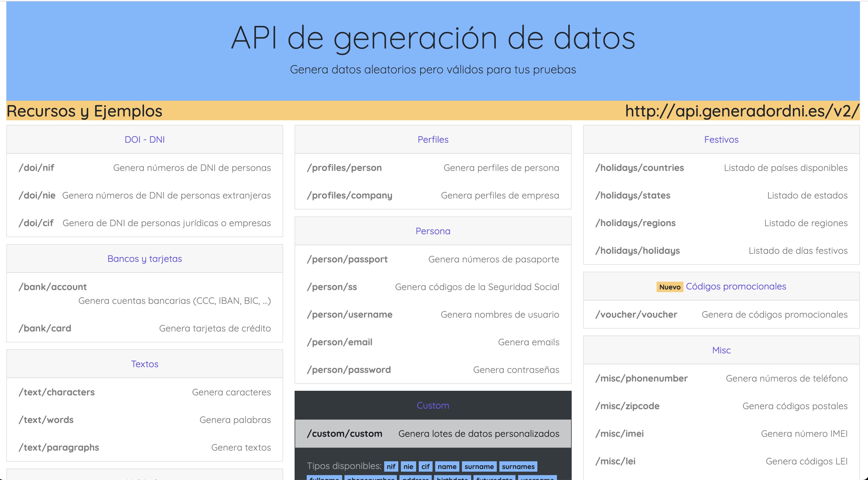
Task: Click 'Genera datos aleatorios pero válidos' subtitle
Action: click(x=433, y=69)
